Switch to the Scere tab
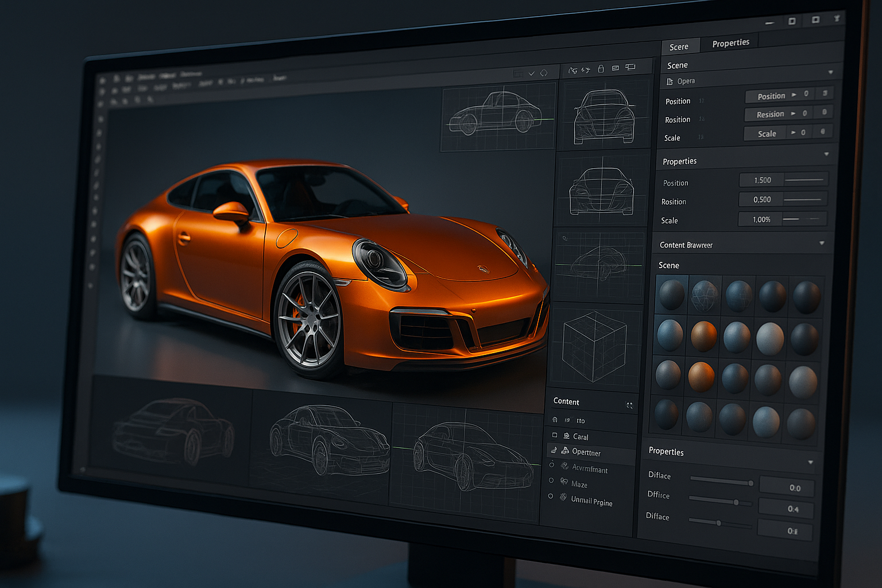Image resolution: width=882 pixels, height=588 pixels. pos(679,47)
